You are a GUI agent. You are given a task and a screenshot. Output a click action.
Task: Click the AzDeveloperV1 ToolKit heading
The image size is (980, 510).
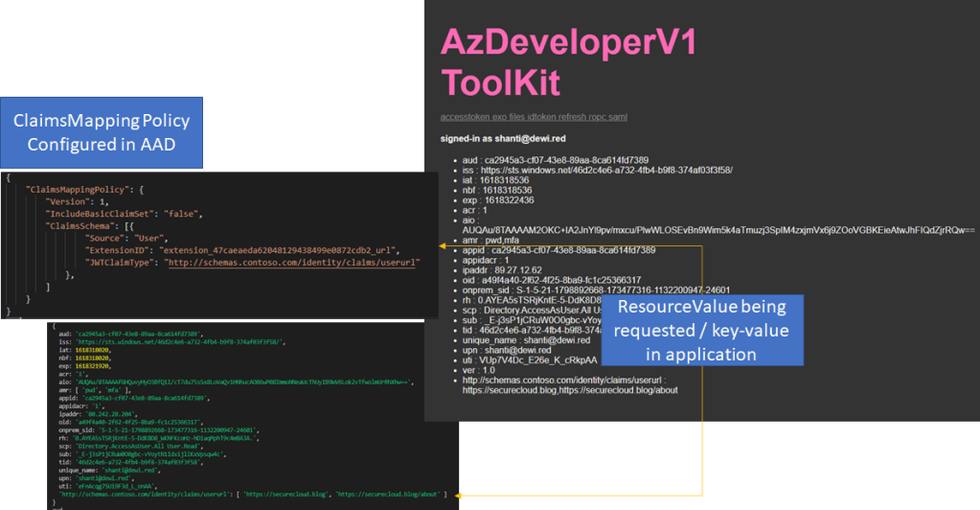coord(568,62)
